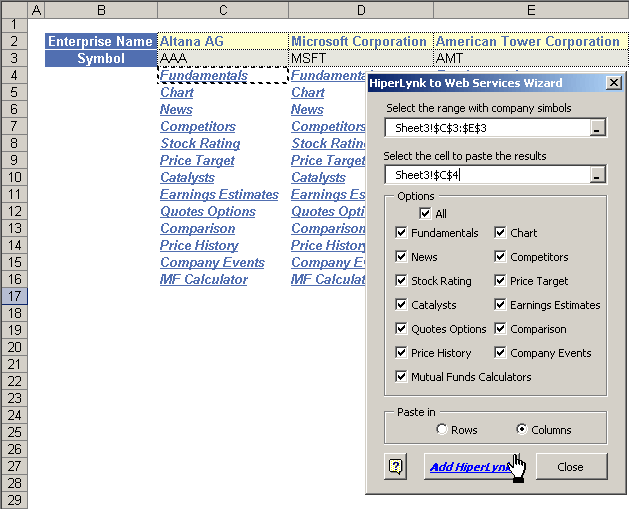Select the Enterprise Name header cell

(101, 41)
